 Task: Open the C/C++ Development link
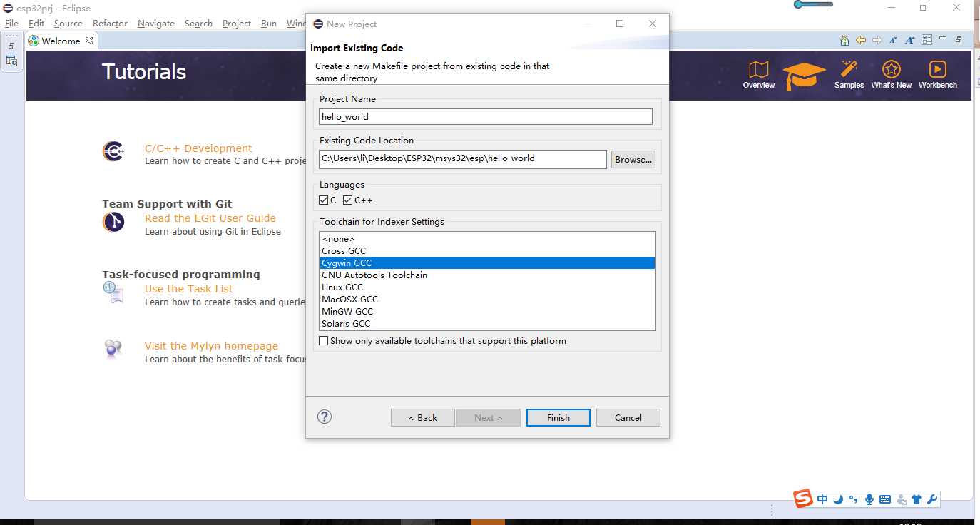[198, 148]
